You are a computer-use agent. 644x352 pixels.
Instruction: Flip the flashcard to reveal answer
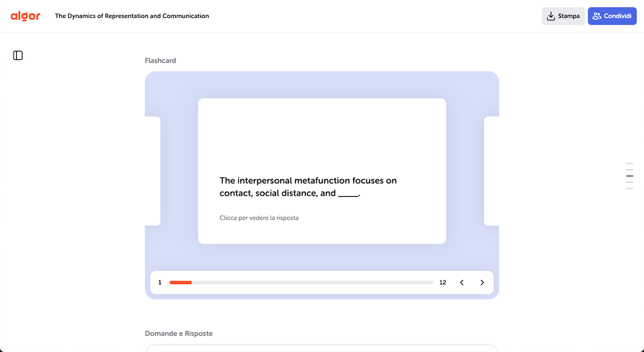tap(322, 171)
